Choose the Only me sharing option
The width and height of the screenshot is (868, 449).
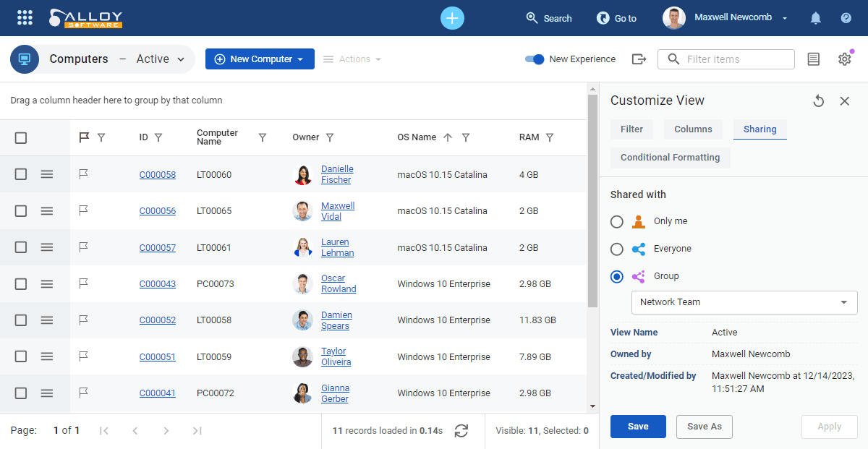[617, 221]
